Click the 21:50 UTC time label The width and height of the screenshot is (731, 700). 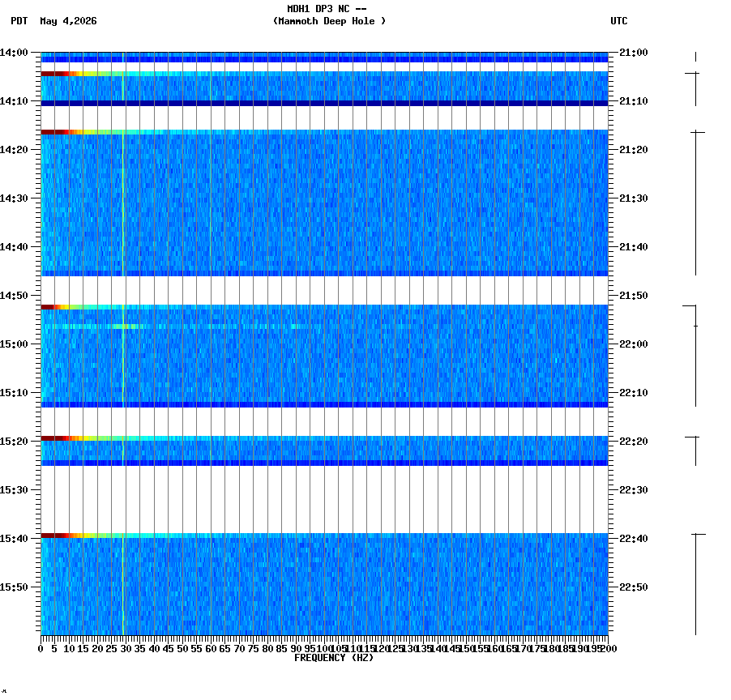[634, 296]
